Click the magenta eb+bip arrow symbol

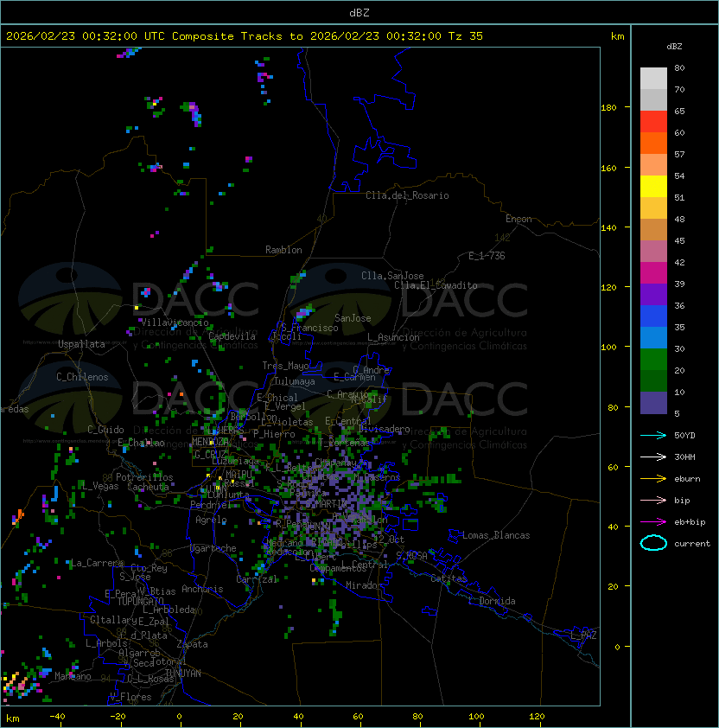coord(653,521)
